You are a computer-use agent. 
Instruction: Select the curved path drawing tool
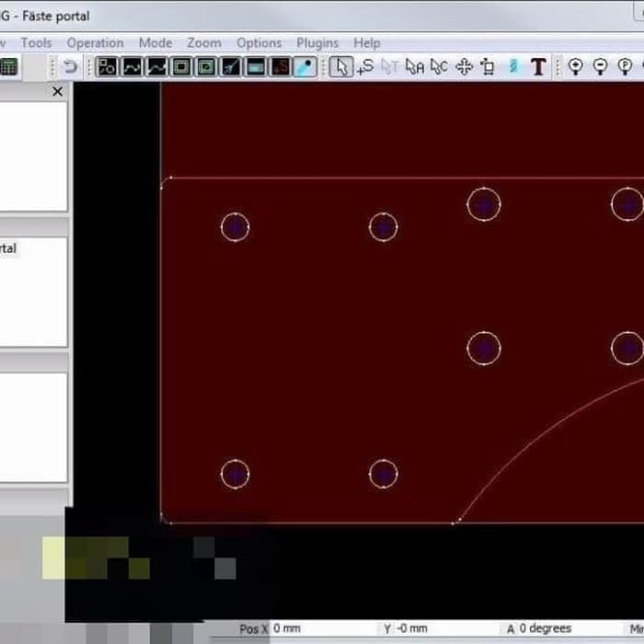click(132, 66)
